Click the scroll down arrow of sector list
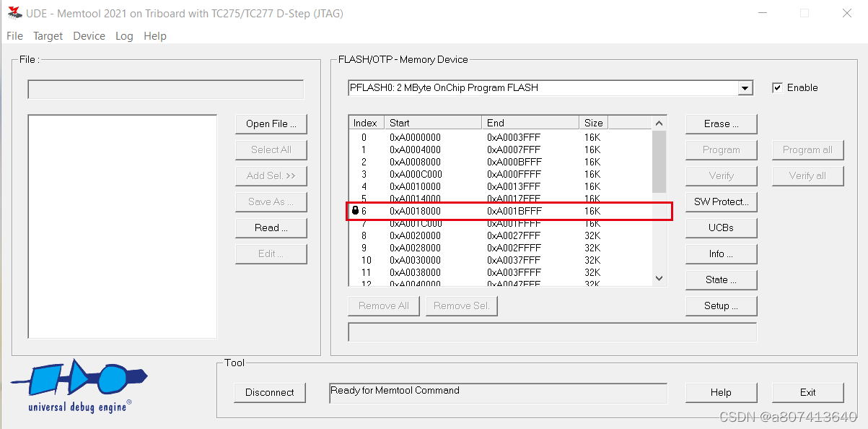Image resolution: width=868 pixels, height=429 pixels. click(x=659, y=278)
